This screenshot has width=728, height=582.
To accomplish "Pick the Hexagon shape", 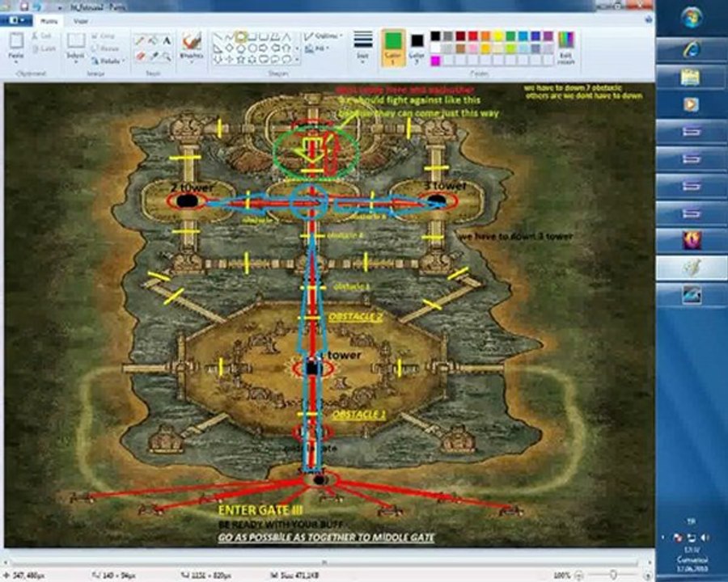I will tap(252, 48).
